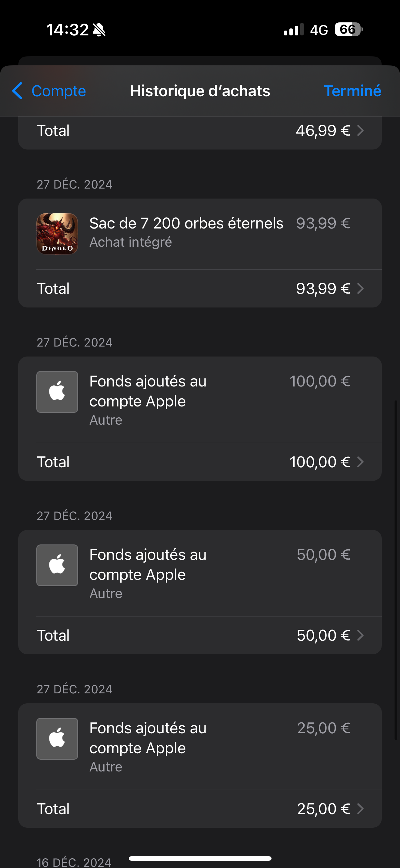Select Sac de 7 200 orbes éternels
This screenshot has width=400, height=868.
186,223
